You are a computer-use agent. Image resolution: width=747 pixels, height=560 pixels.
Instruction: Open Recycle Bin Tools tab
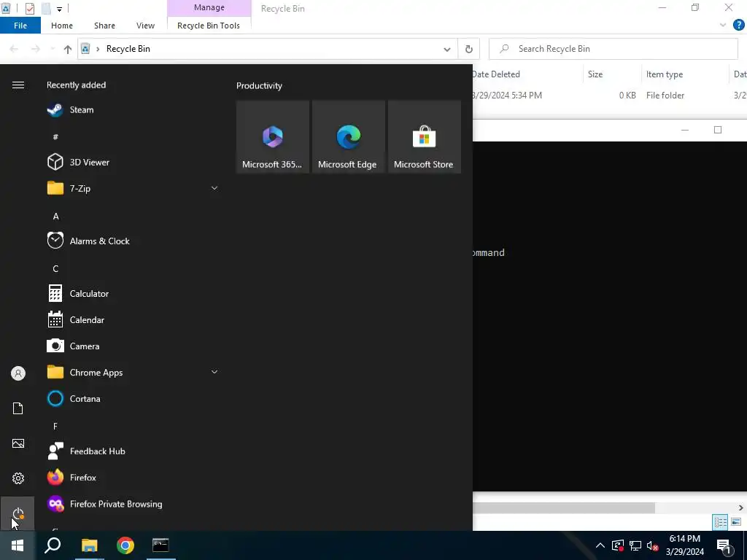coord(209,26)
